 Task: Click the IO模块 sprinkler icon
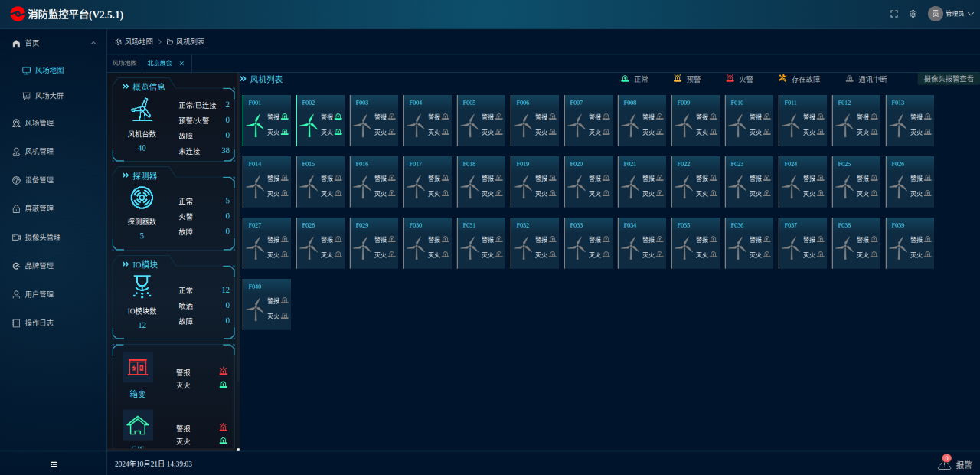point(142,287)
